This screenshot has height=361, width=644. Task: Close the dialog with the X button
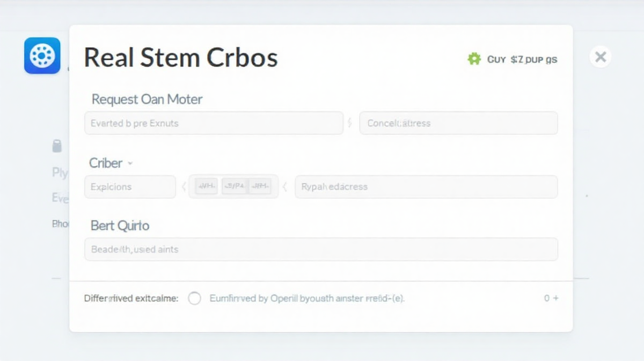(x=601, y=56)
